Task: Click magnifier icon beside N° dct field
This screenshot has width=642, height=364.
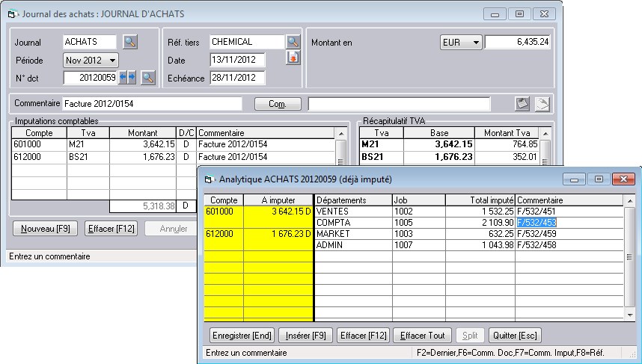Action: (147, 77)
